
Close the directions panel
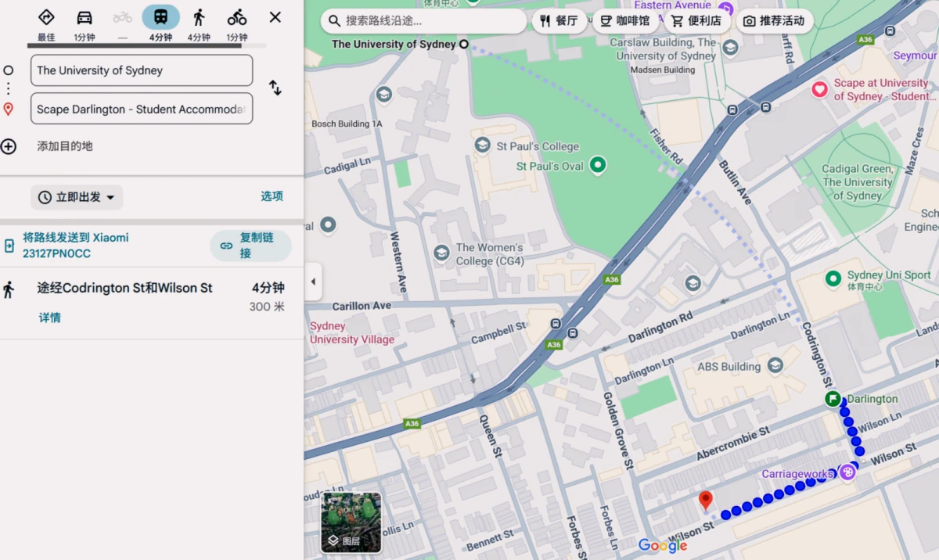tap(275, 17)
